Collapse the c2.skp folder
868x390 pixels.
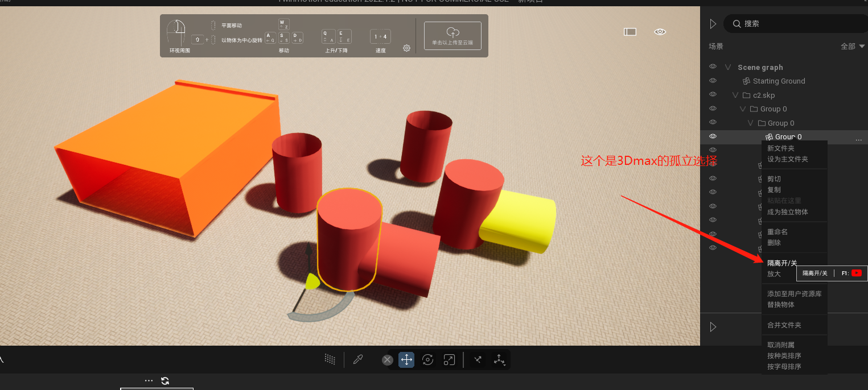(735, 95)
